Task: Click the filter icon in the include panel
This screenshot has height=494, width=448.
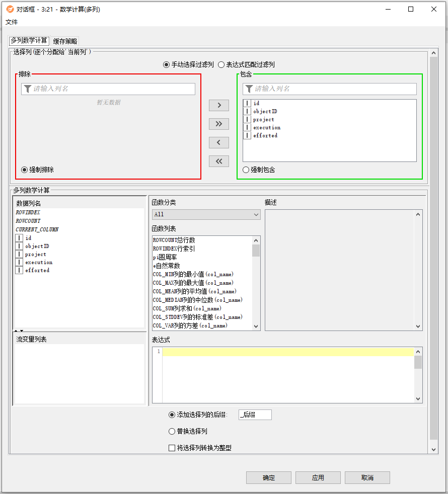Action: 249,89
